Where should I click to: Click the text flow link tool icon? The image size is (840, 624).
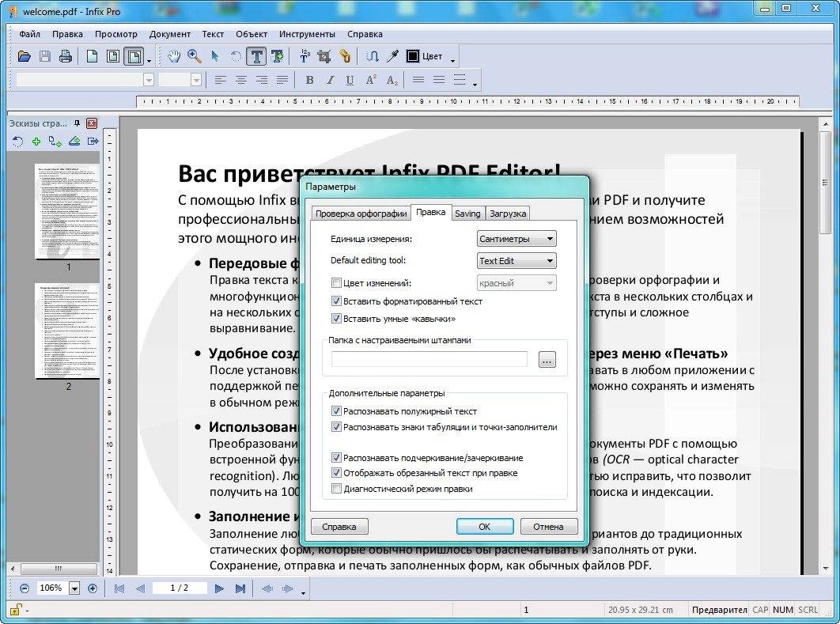click(372, 56)
